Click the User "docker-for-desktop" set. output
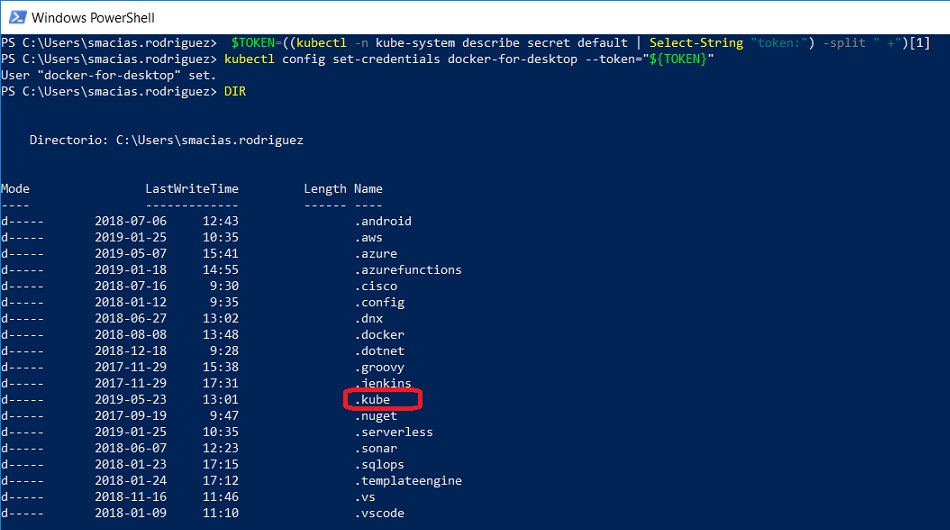Viewport: 950px width, 530px height. pyautogui.click(x=108, y=76)
